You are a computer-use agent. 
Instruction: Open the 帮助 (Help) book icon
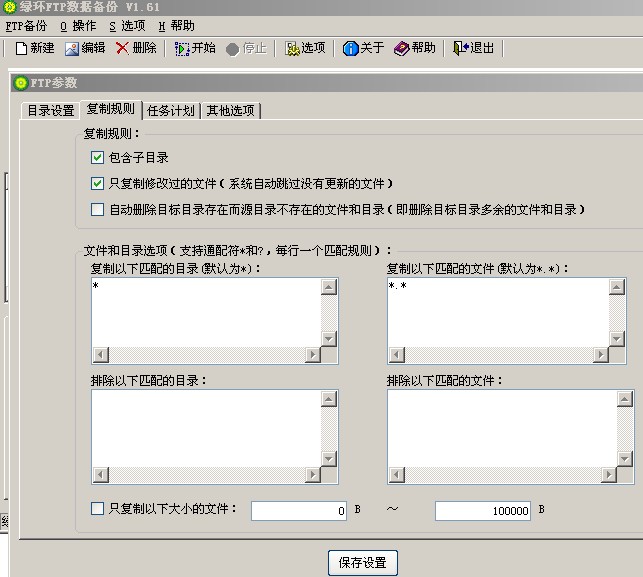coord(402,48)
